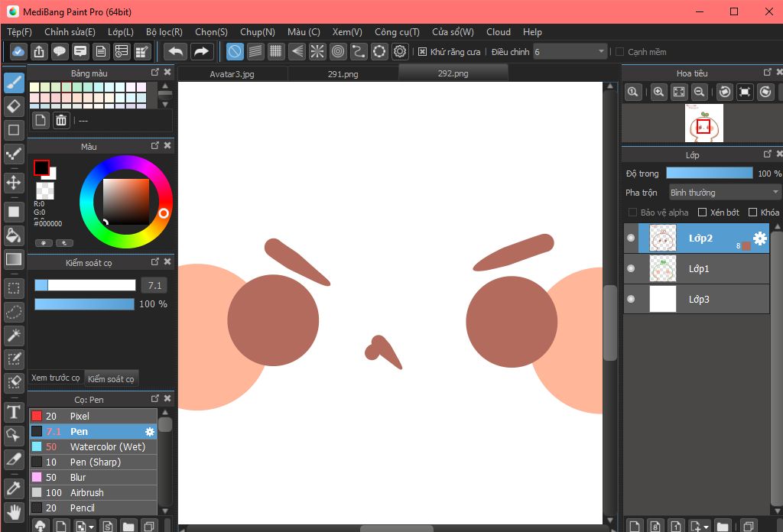Add brush from cloud download icon
This screenshot has width=783, height=532.
[x=41, y=526]
